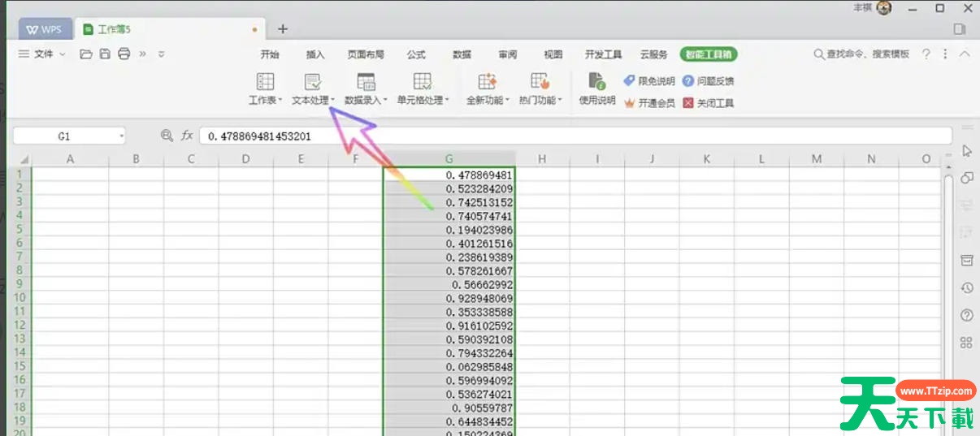This screenshot has height=436, width=980.
Task: Switch to the 工作簿5 document tab
Action: [x=170, y=29]
